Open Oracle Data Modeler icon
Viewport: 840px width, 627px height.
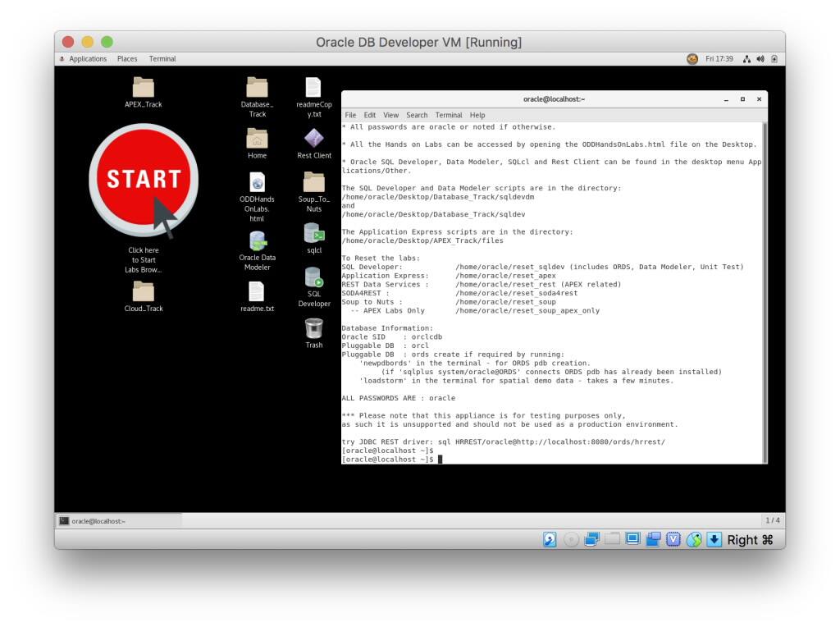[257, 242]
